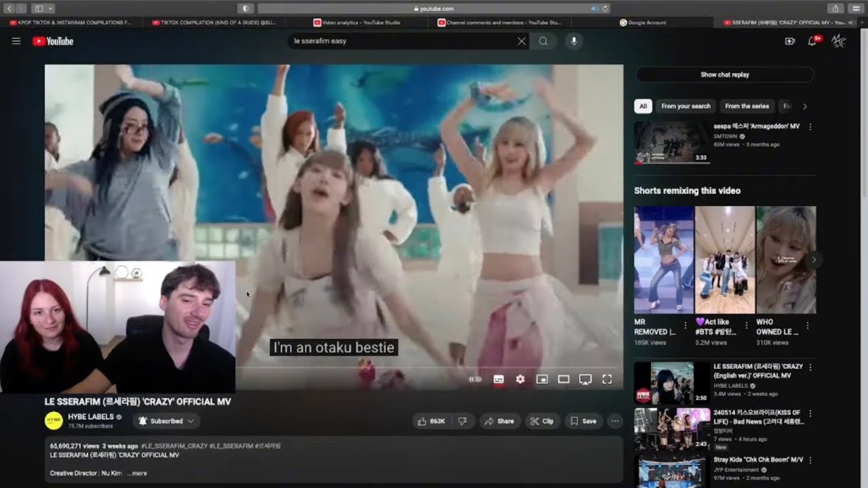
Task: Open AirPlay casting button
Action: point(585,380)
